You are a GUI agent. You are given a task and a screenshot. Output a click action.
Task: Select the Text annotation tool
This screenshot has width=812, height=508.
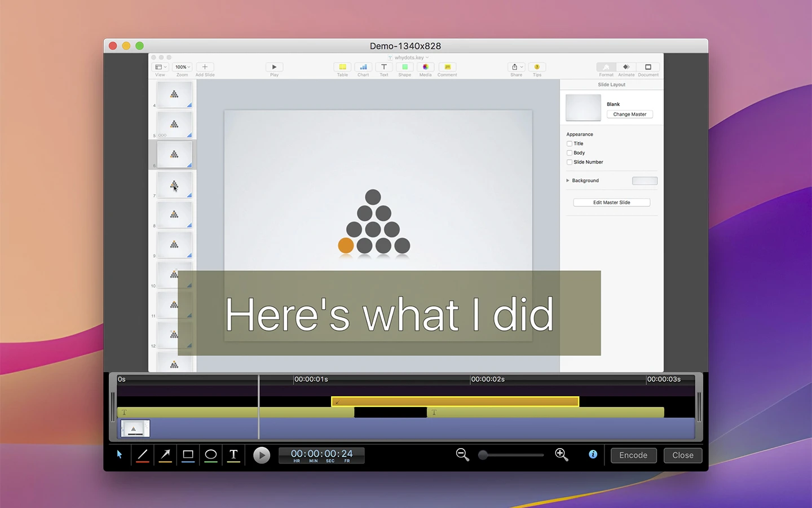(x=233, y=454)
